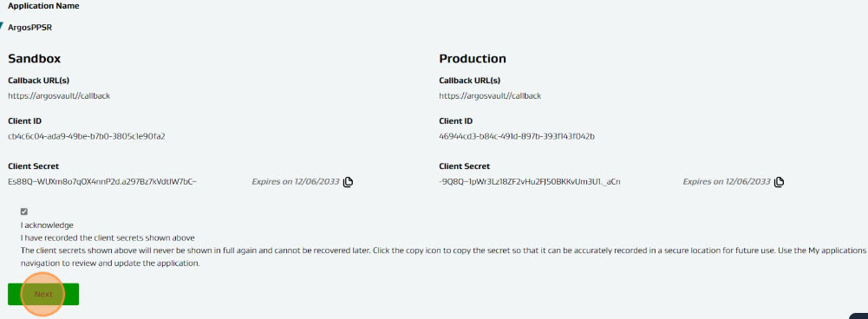
Task: Click the green Next button
Action: 43,294
